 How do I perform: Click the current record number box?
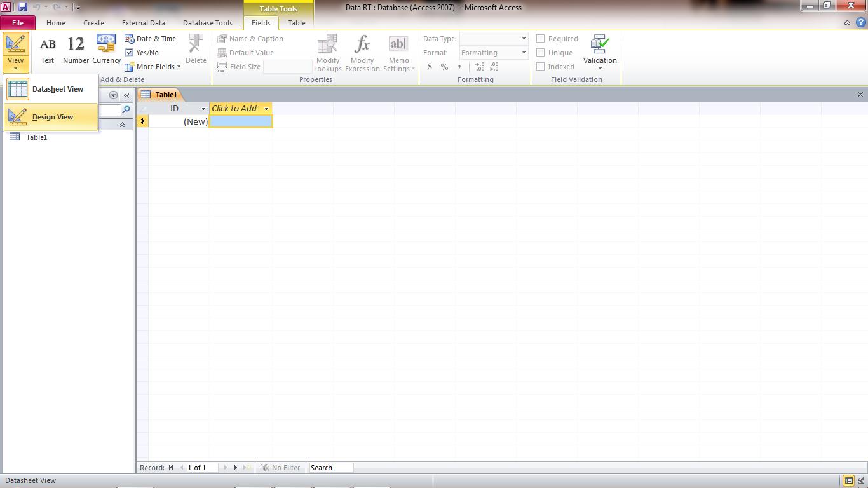pyautogui.click(x=202, y=468)
